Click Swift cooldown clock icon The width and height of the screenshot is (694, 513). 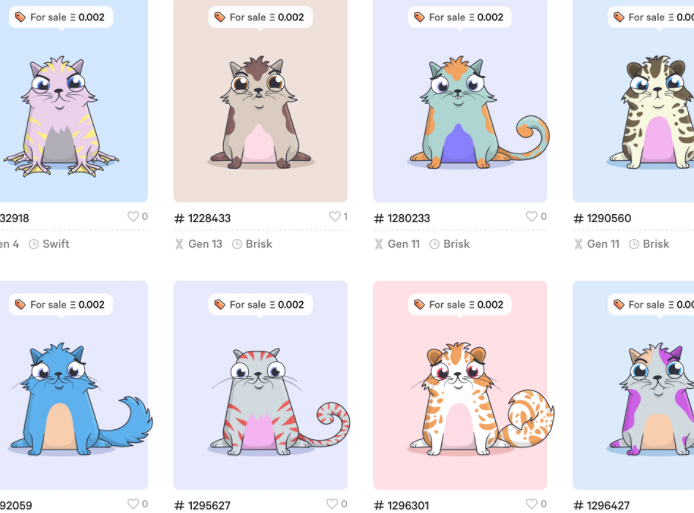pos(34,244)
